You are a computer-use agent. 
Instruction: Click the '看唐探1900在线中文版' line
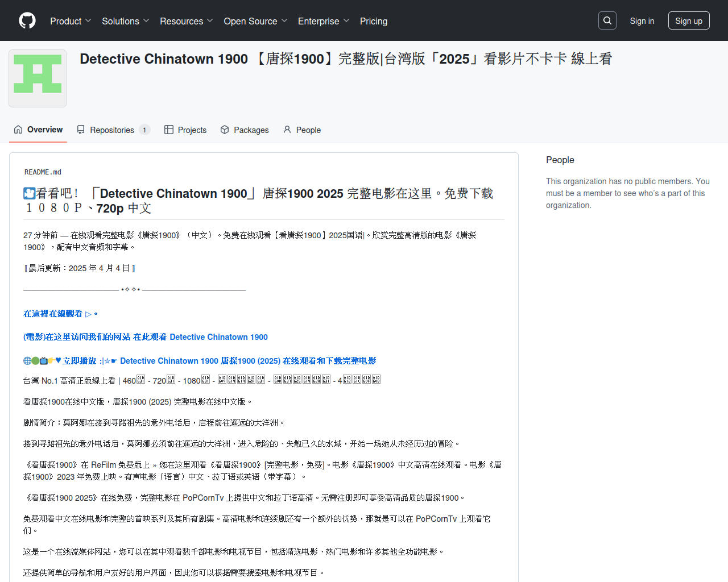pos(138,402)
